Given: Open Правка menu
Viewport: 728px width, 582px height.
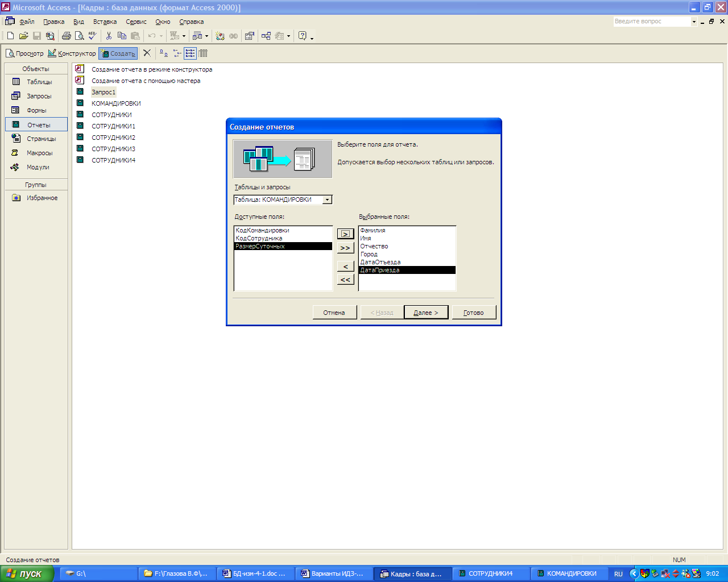Looking at the screenshot, I should pyautogui.click(x=53, y=22).
